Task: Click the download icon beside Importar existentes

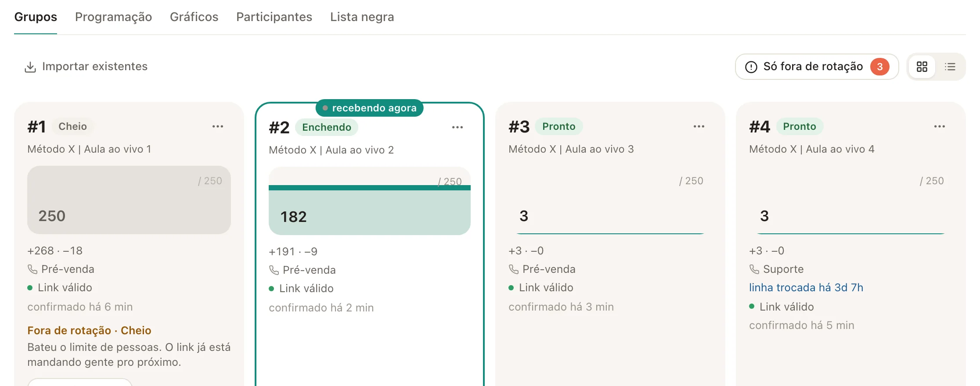Action: click(30, 67)
